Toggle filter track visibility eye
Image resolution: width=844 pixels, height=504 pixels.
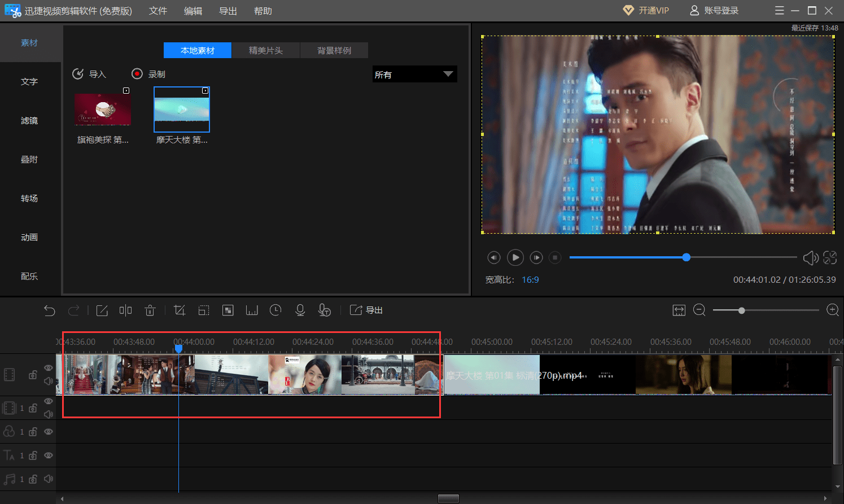tap(49, 432)
